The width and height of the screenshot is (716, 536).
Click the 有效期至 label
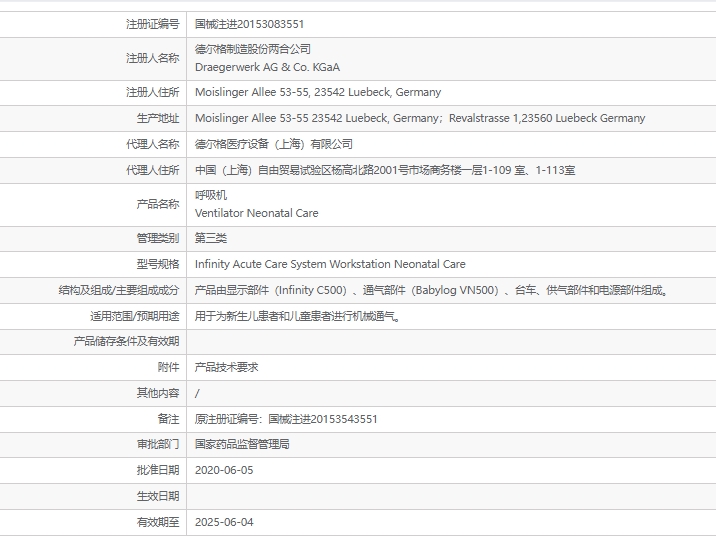(158, 522)
